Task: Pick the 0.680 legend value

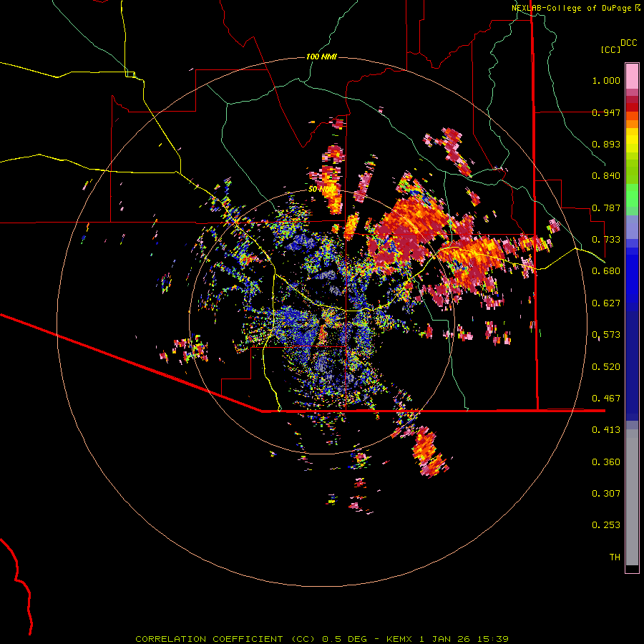Action: (606, 271)
